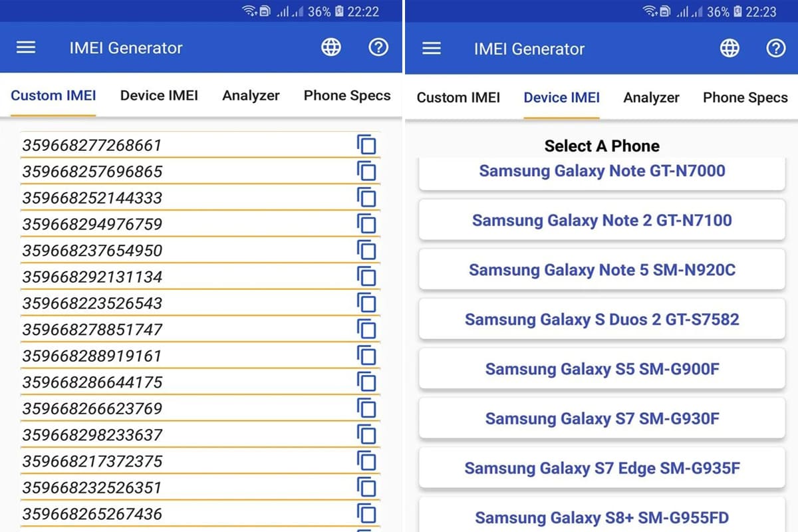Open Analyzer tab in left screen
The width and height of the screenshot is (798, 532).
(251, 95)
